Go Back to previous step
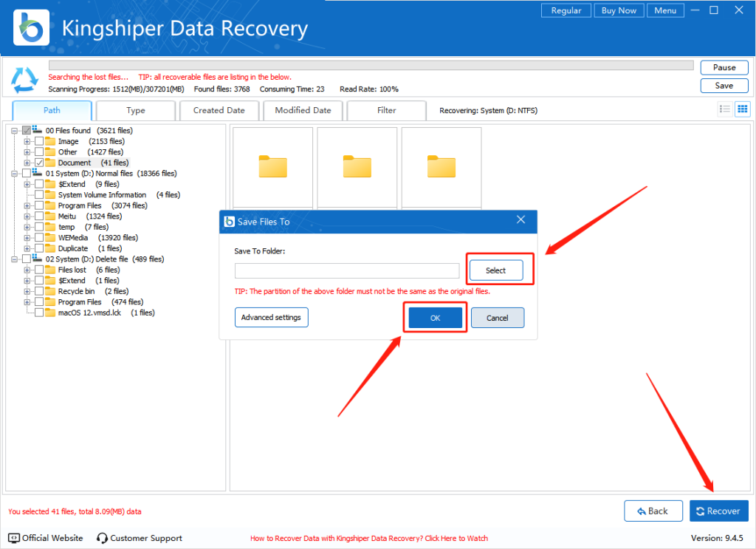Screen dimensions: 756x549 click(653, 511)
